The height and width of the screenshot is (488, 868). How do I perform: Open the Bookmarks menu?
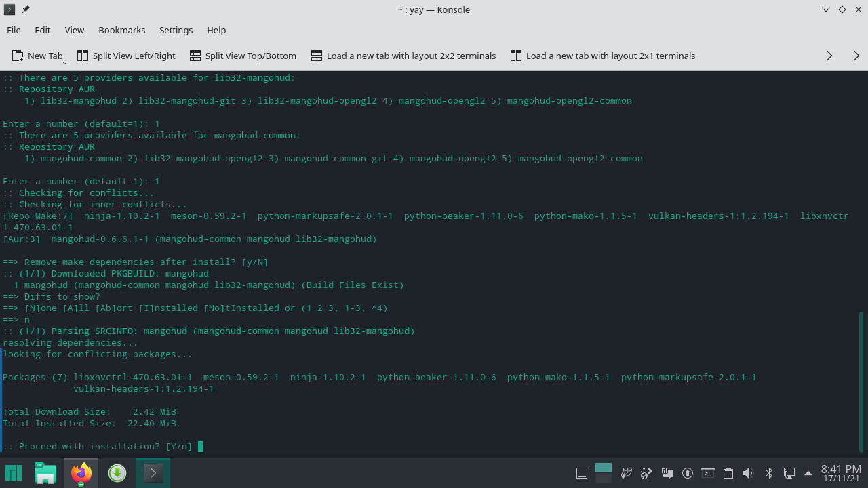click(121, 30)
